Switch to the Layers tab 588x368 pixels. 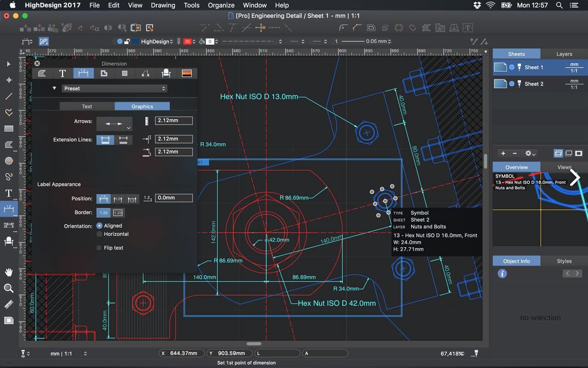[x=564, y=54]
